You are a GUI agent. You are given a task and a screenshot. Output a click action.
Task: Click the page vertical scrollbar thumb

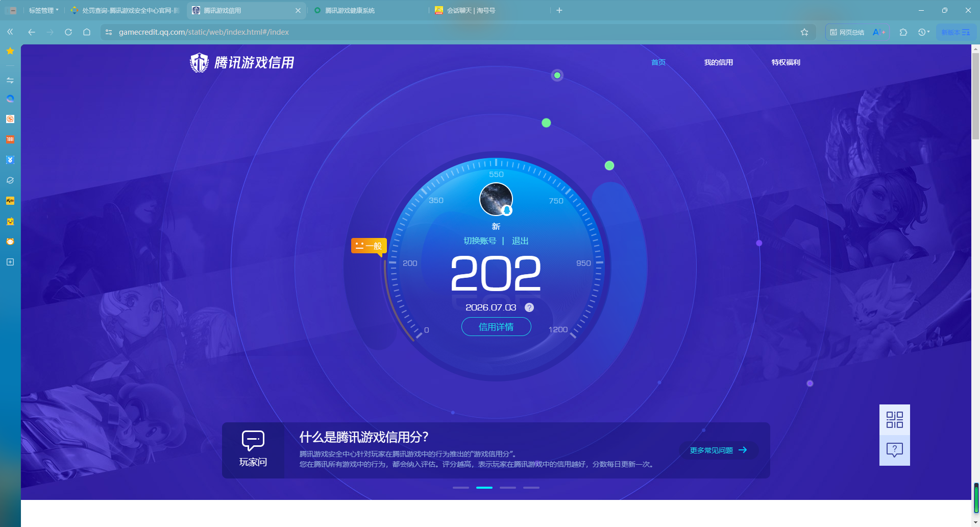[976, 96]
